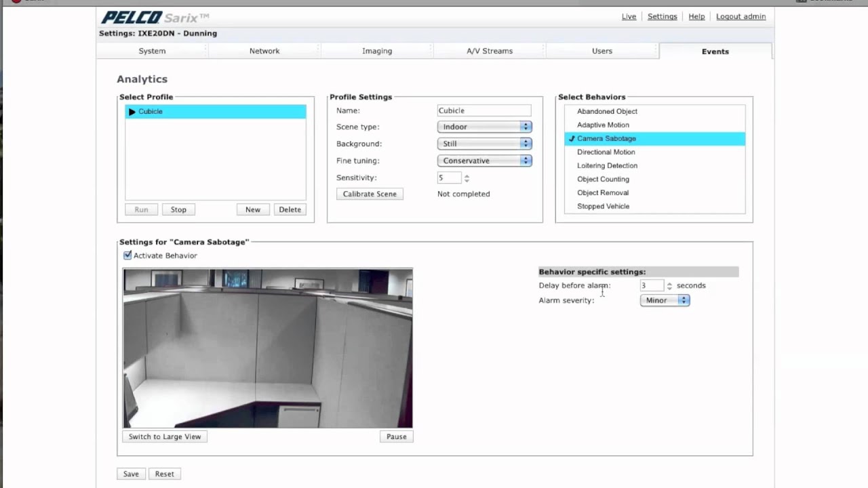Viewport: 868px width, 488px height.
Task: Click the disabled Run button
Action: (x=141, y=209)
